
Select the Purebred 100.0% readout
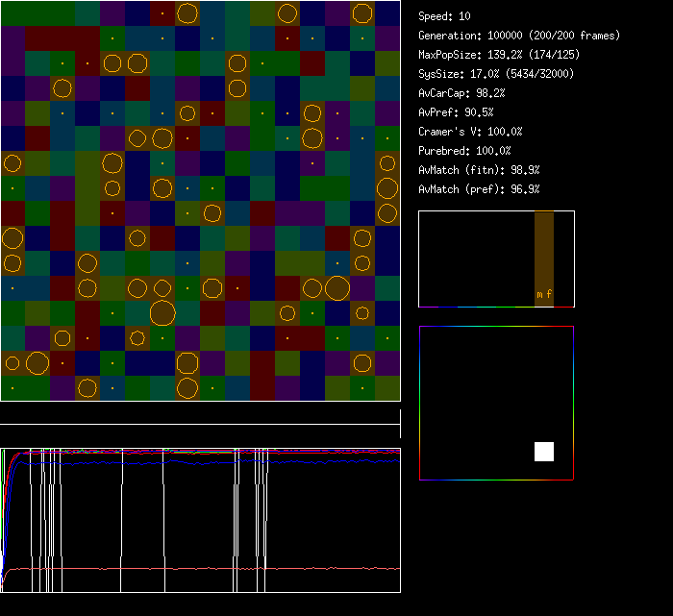pyautogui.click(x=465, y=151)
